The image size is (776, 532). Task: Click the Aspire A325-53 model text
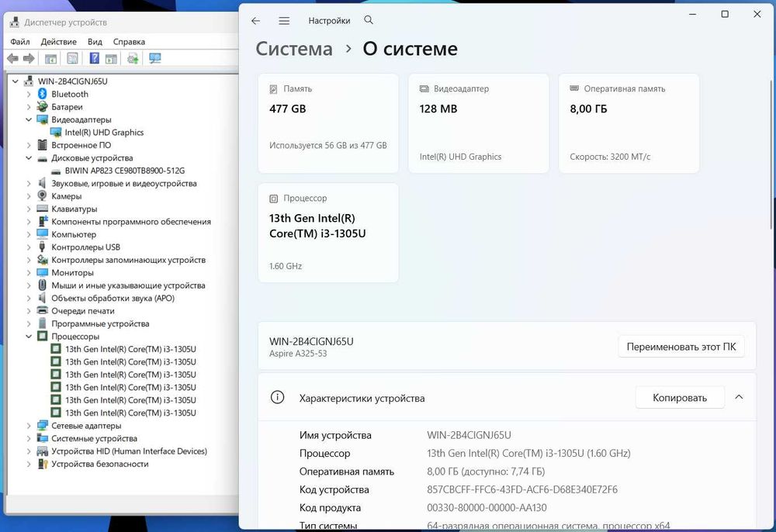298,354
